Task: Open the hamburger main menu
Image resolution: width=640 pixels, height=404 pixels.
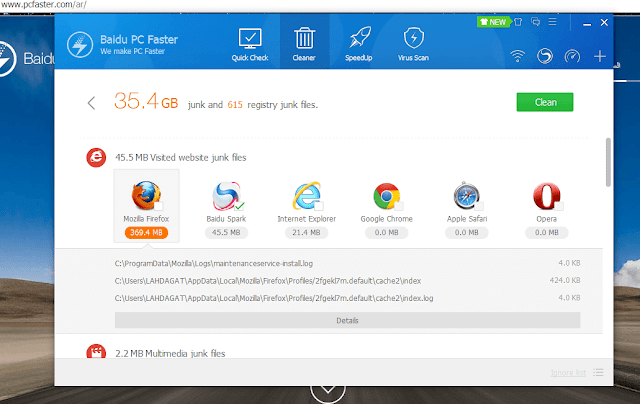Action: [553, 21]
